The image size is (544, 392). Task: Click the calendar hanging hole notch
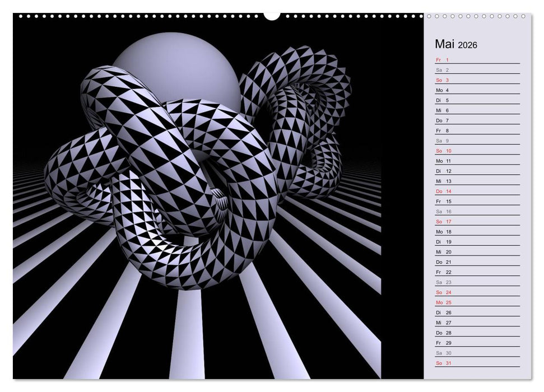(272, 15)
